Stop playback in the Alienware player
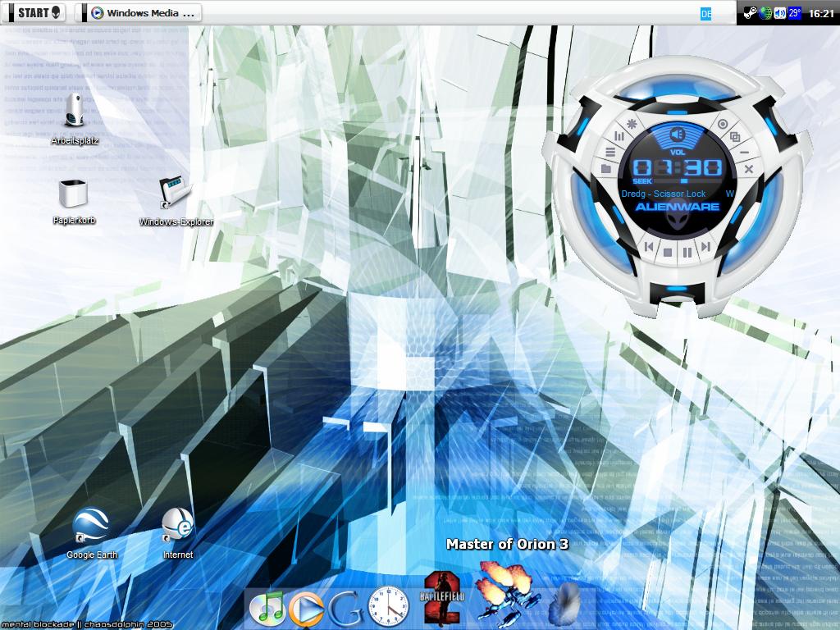 click(x=668, y=251)
